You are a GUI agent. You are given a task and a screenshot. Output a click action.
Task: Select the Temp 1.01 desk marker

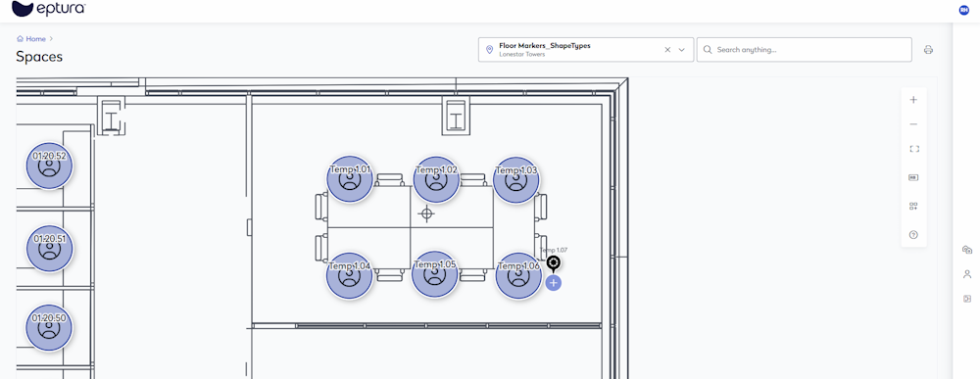[x=350, y=179]
